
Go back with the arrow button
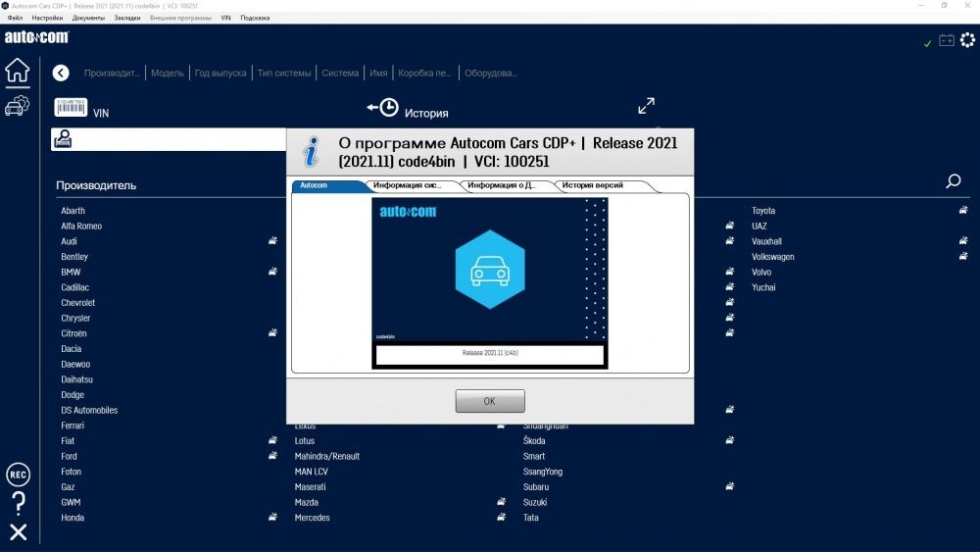(61, 74)
